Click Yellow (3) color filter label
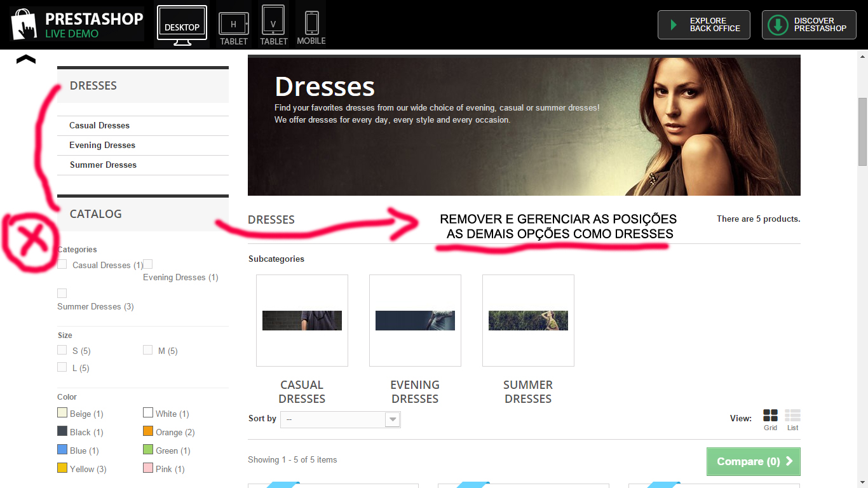 tap(88, 470)
